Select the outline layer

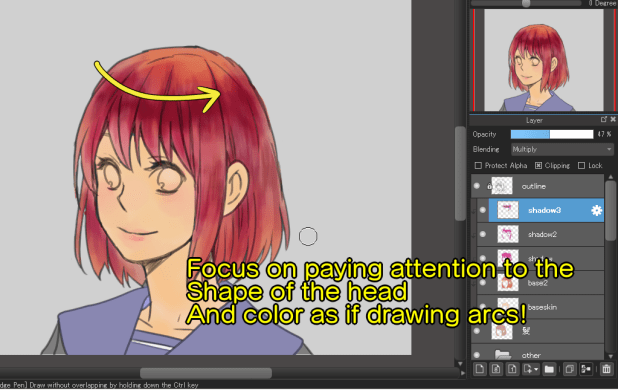pos(538,186)
